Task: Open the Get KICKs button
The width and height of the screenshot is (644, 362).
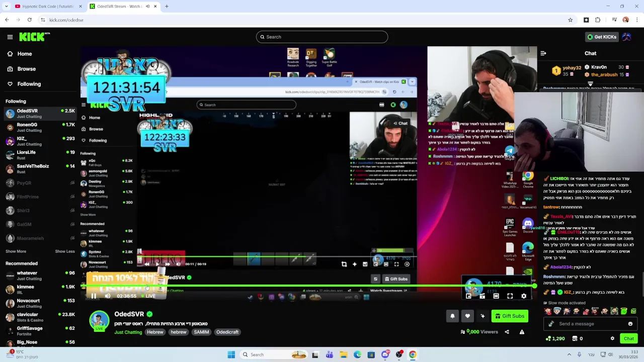Action: coord(602,37)
